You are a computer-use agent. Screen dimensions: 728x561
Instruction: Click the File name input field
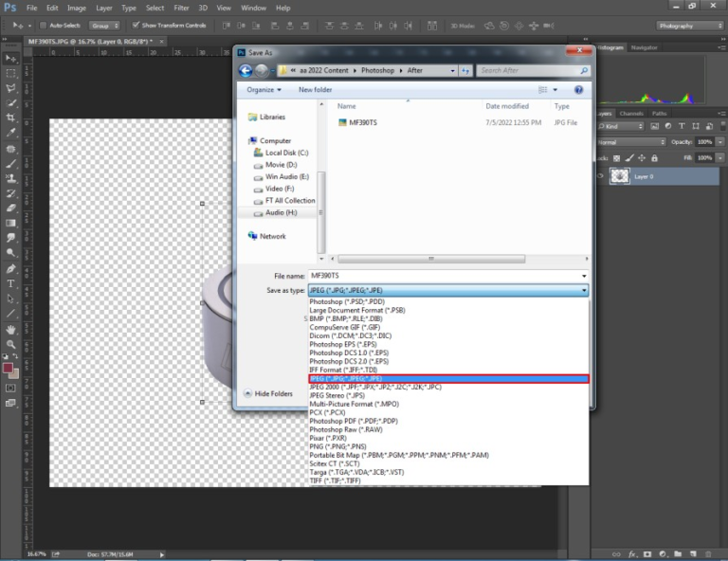click(445, 276)
